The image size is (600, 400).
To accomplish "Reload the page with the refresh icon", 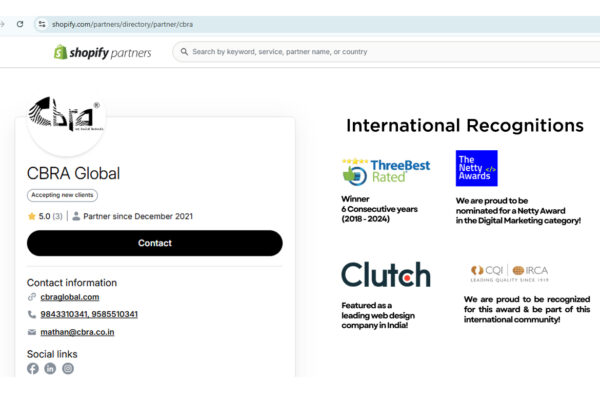I will (20, 24).
